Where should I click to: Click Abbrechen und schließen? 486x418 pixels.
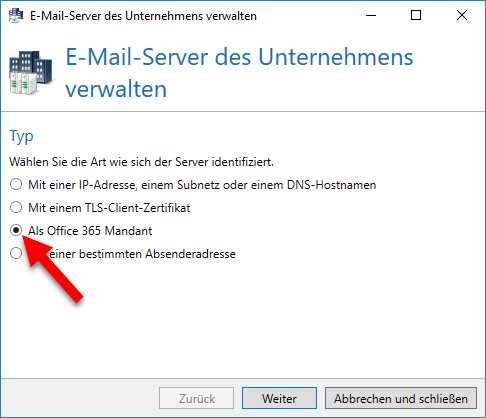coord(401,398)
